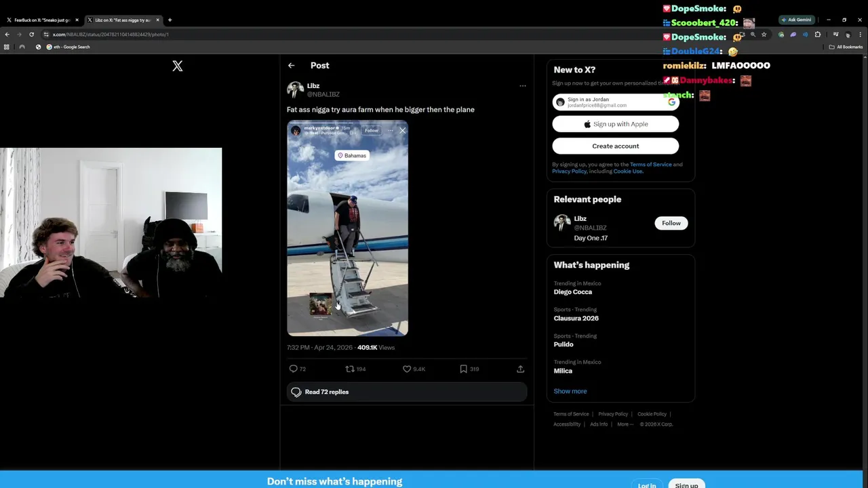Click Libz avatar in Relevant people

point(562,223)
